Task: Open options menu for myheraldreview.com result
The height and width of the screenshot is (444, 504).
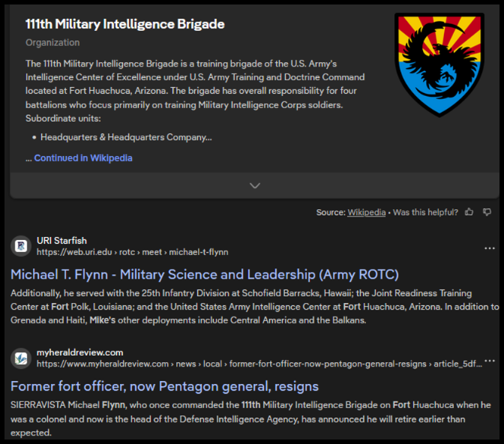Action: (x=490, y=360)
